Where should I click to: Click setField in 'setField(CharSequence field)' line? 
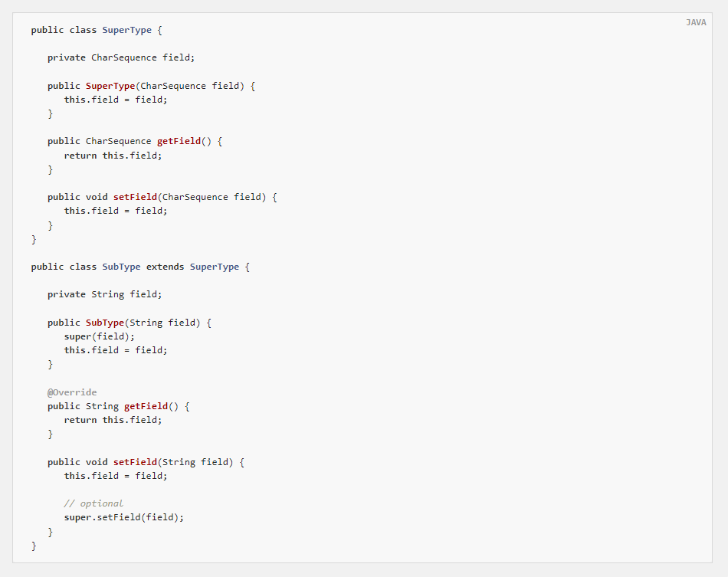click(x=135, y=197)
